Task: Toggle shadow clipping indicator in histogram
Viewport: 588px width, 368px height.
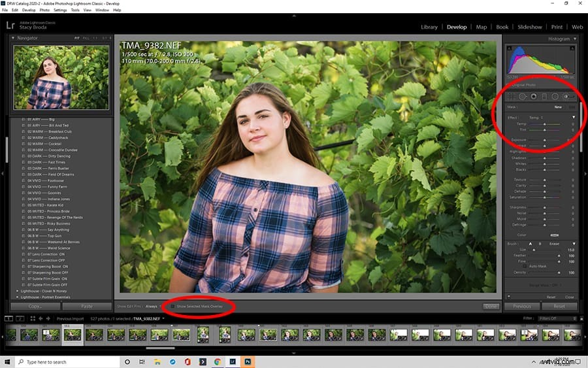Action: pyautogui.click(x=509, y=48)
